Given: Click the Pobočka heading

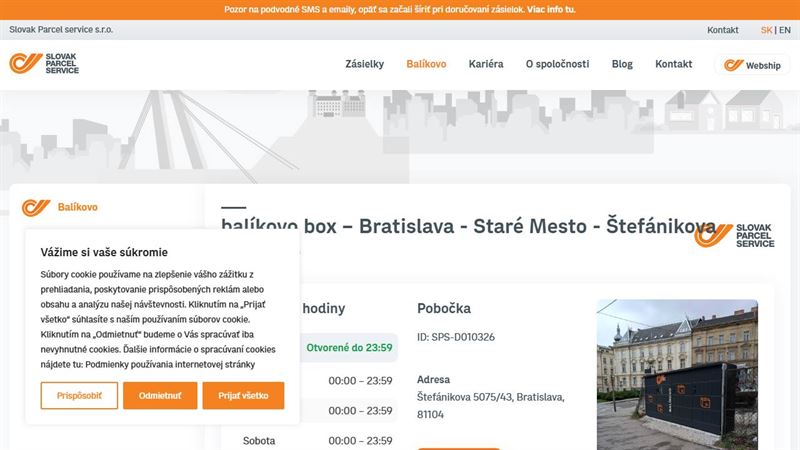Looking at the screenshot, I should [x=444, y=308].
